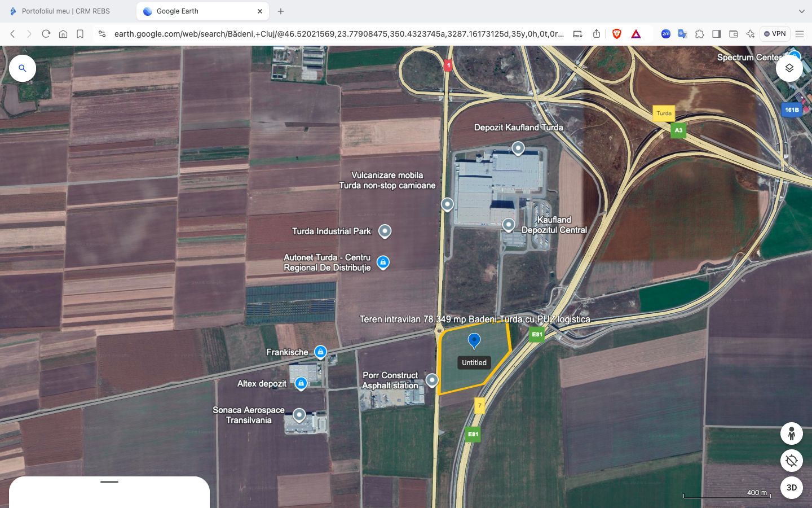Open the Leo AI sparkle icon

[750, 34]
